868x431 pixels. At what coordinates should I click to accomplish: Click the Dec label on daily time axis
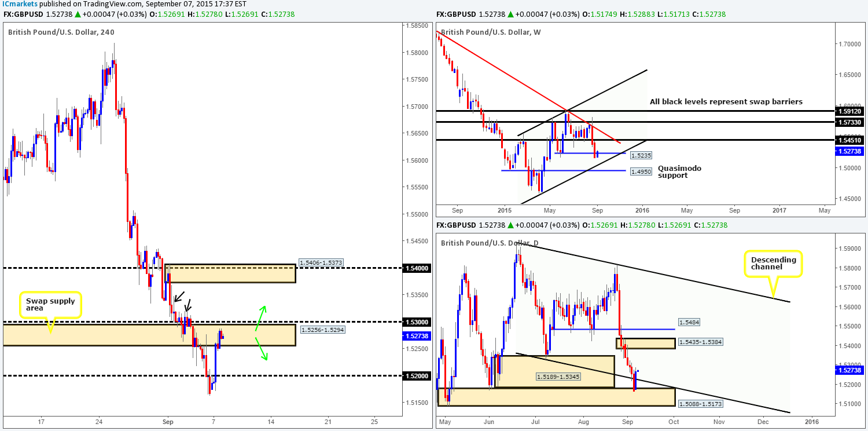(x=763, y=421)
